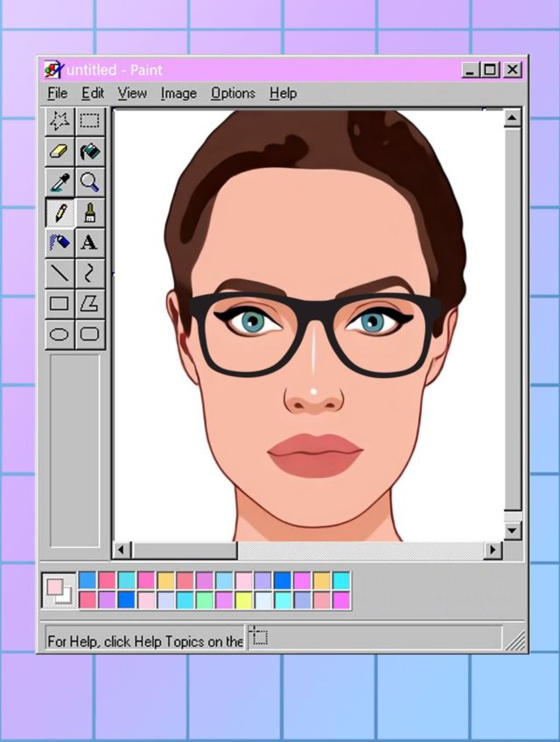The height and width of the screenshot is (742, 560).
Task: Click the vertical scrollbar down arrow
Action: pyautogui.click(x=513, y=530)
